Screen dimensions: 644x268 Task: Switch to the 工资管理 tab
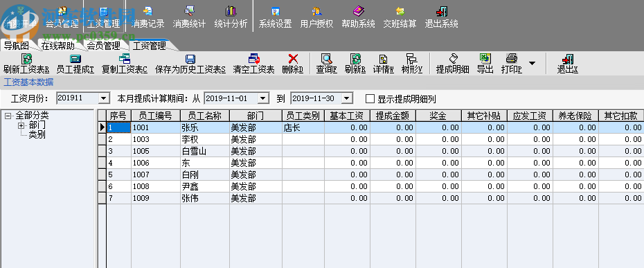click(149, 46)
